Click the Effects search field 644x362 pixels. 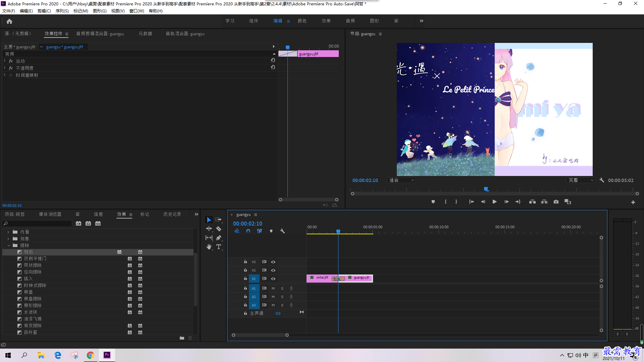(x=38, y=224)
